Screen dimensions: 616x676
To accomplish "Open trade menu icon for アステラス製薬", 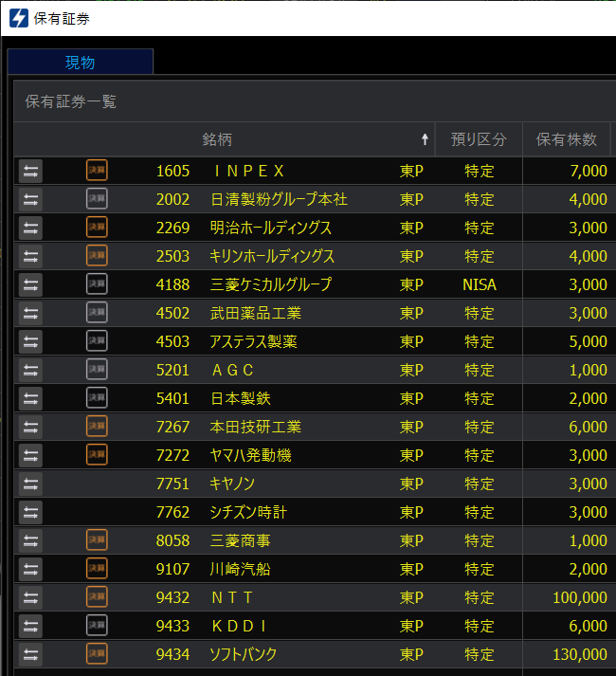I will coord(30,342).
